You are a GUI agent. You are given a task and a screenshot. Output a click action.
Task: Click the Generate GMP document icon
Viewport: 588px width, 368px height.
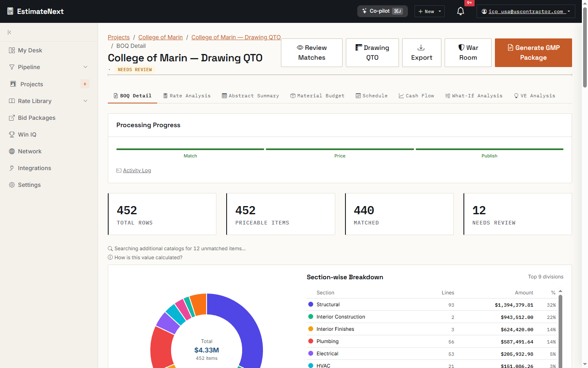(510, 47)
